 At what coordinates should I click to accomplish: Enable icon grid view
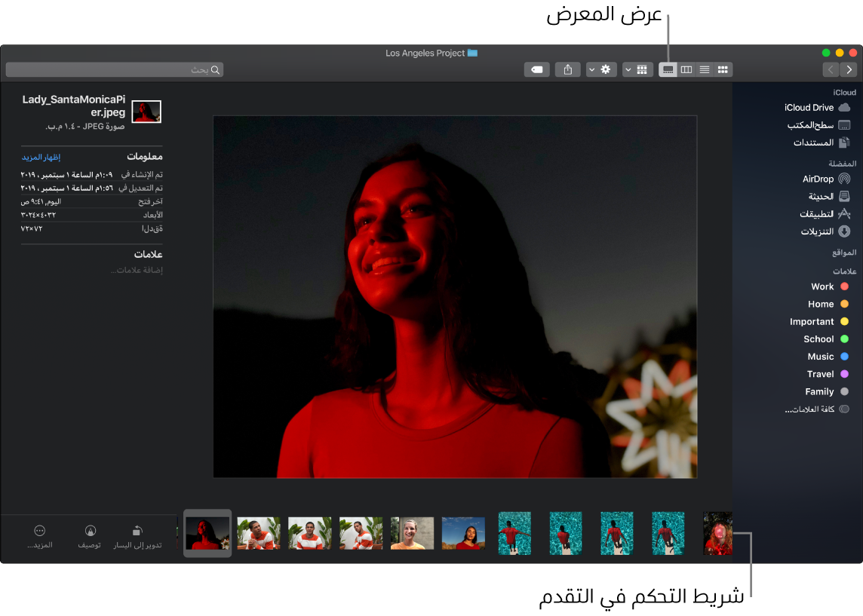coord(722,69)
